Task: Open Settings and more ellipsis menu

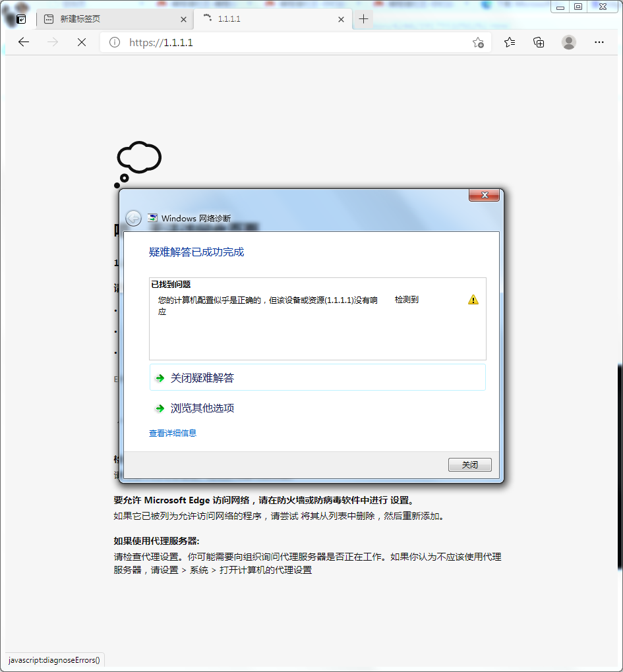Action: tap(599, 42)
